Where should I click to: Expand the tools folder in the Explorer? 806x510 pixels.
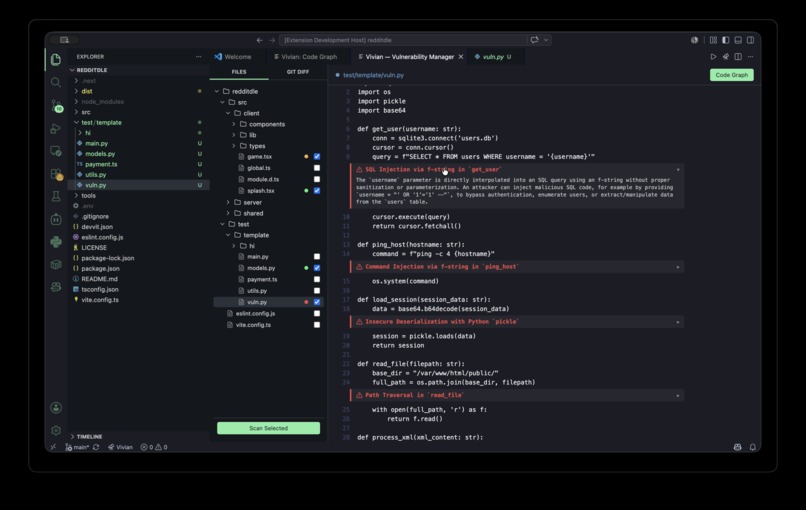click(76, 195)
